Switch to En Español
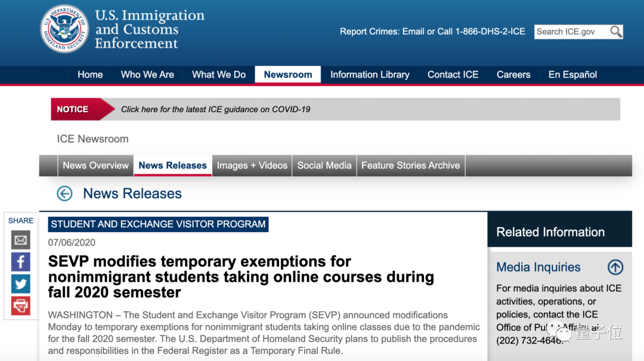Screen dimensions: 644x361 572,75
